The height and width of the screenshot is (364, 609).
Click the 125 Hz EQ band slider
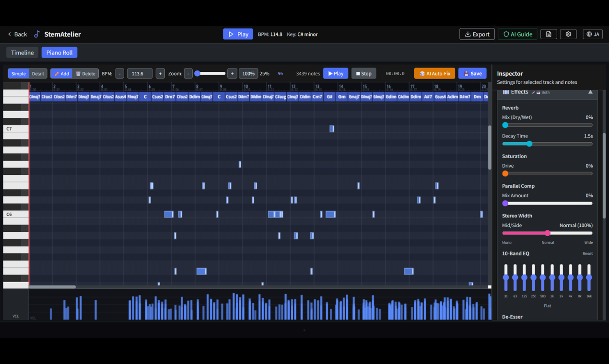[524, 277]
